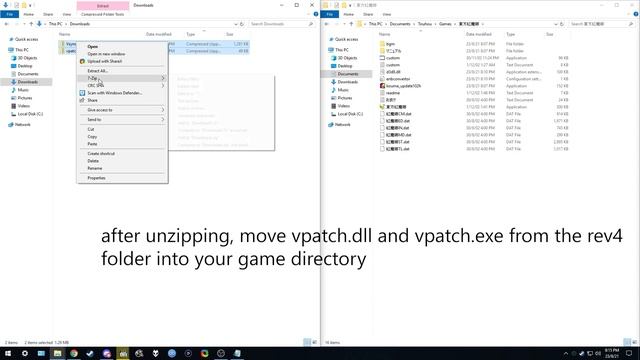Select Downloads in game folder window sidebar
This screenshot has height=360, width=640.
348,82
